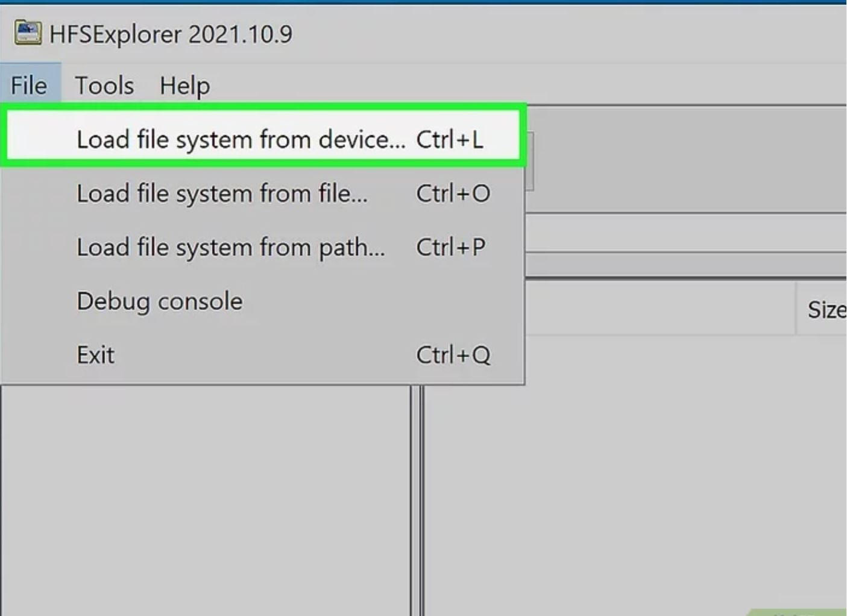The image size is (847, 616).
Task: Close the open File menu
Action: (x=29, y=86)
